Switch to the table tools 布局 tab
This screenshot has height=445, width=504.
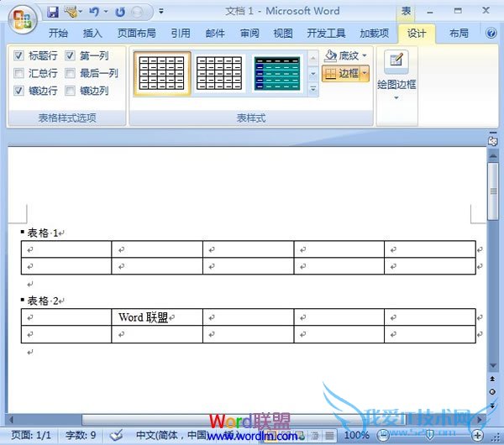coord(459,33)
